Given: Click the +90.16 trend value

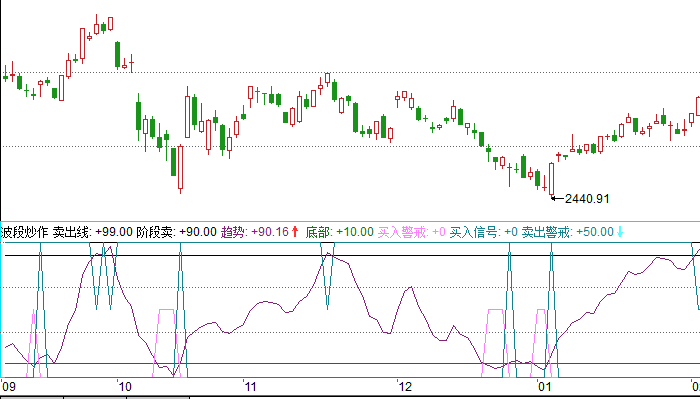Looking at the screenshot, I should [270, 232].
